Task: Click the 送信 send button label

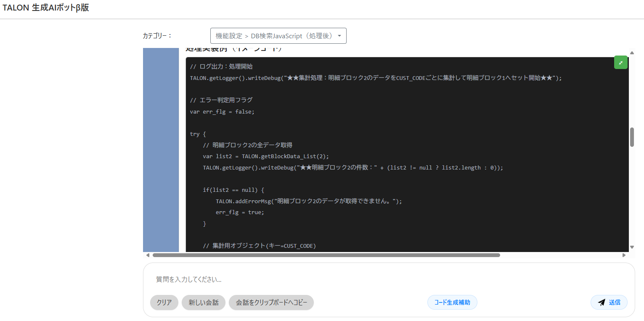Action: tap(615, 302)
